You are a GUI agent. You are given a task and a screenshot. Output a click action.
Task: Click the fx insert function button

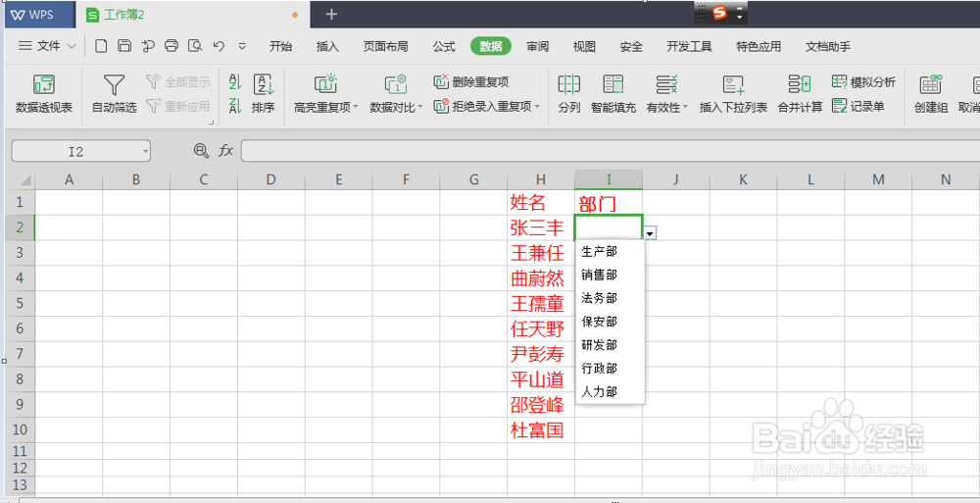(x=225, y=150)
